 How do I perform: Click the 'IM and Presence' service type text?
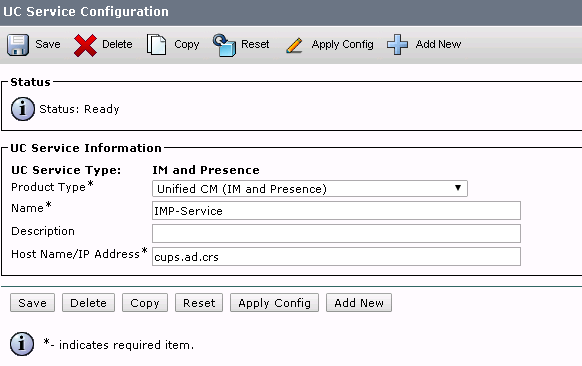click(x=206, y=170)
